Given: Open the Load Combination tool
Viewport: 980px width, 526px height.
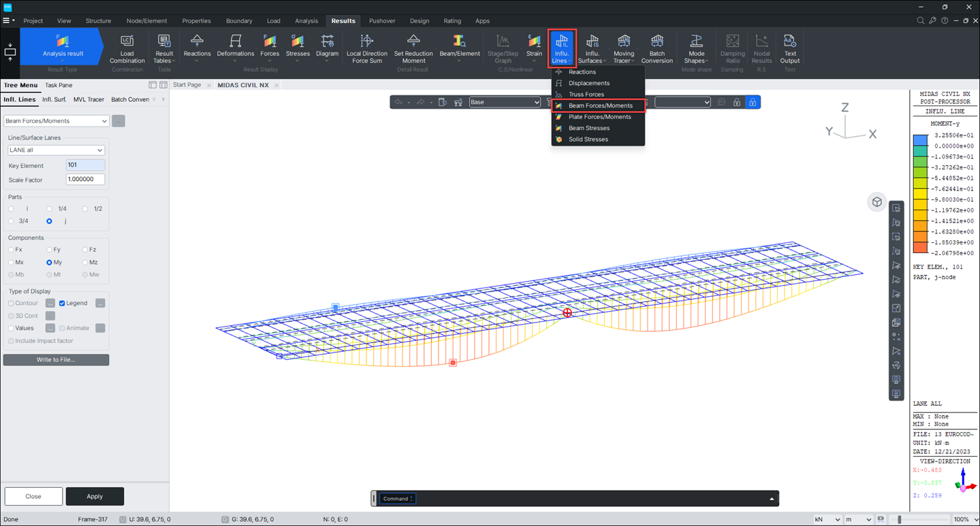Looking at the screenshot, I should pos(127,49).
